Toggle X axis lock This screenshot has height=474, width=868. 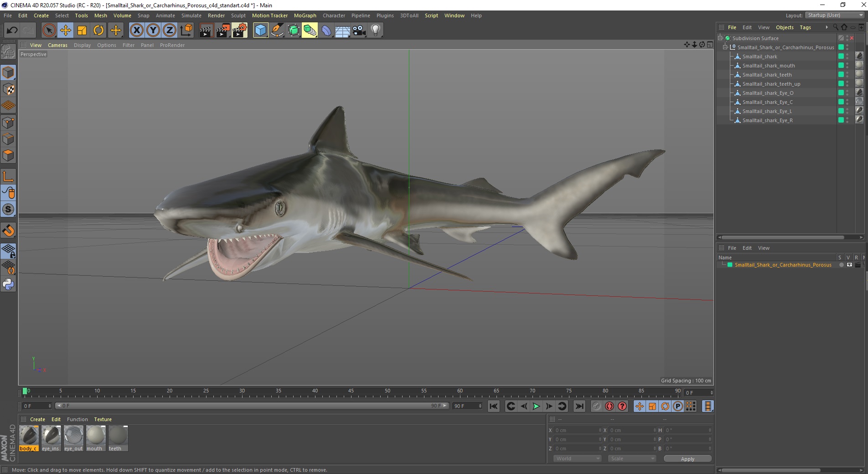[x=136, y=31]
